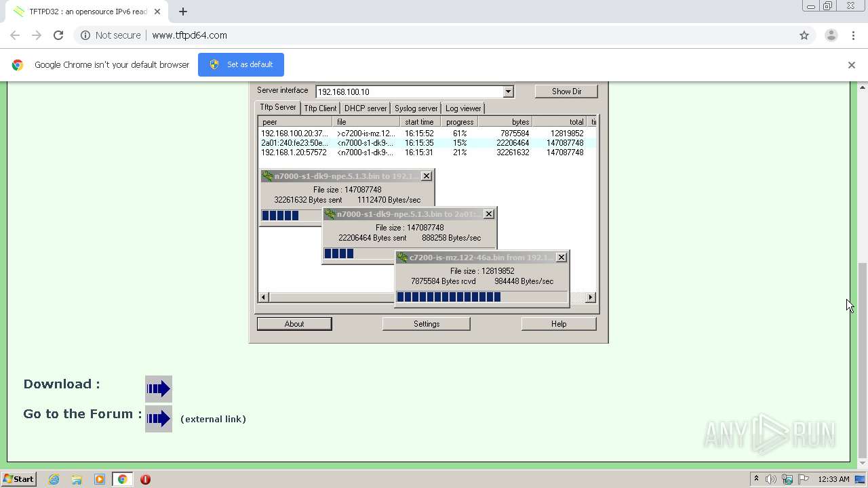The image size is (868, 488).
Task: Click the Chrome taskbar icon
Action: click(122, 479)
